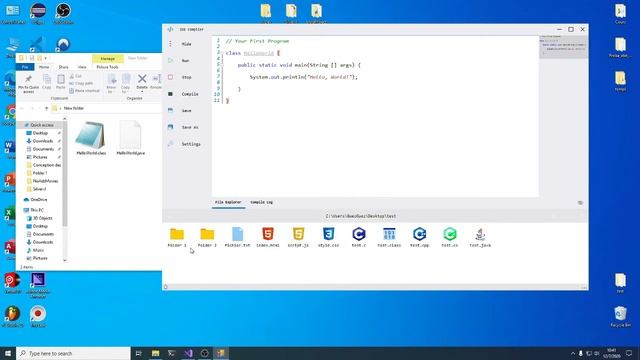Image resolution: width=640 pixels, height=360 pixels.
Task: Select index.html in the IDE file explorer
Action: click(x=268, y=238)
